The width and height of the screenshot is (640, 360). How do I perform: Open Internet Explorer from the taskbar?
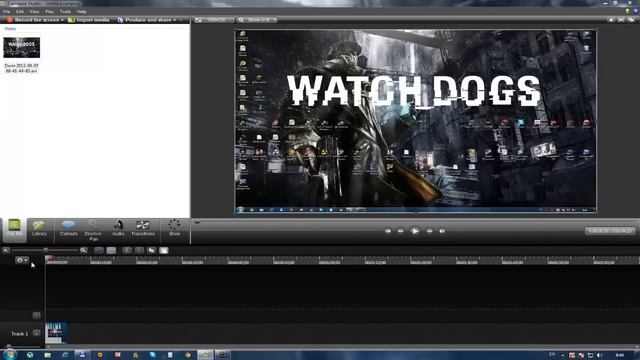point(65,355)
